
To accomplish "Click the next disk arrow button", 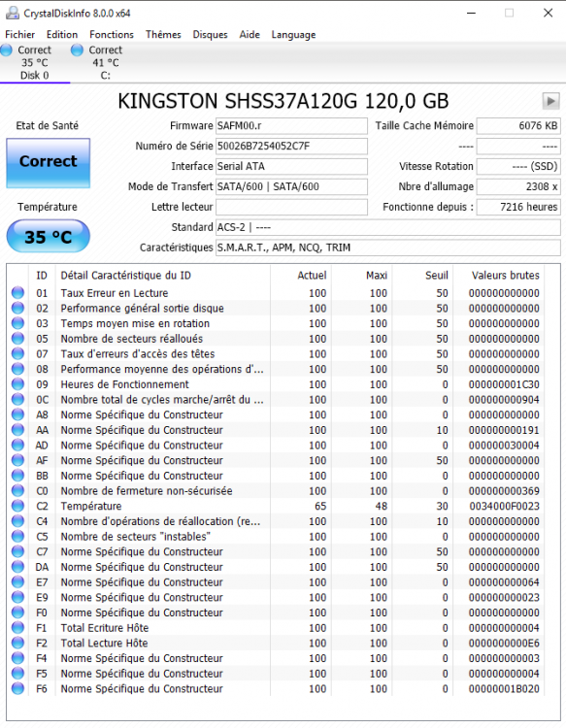I will (550, 101).
